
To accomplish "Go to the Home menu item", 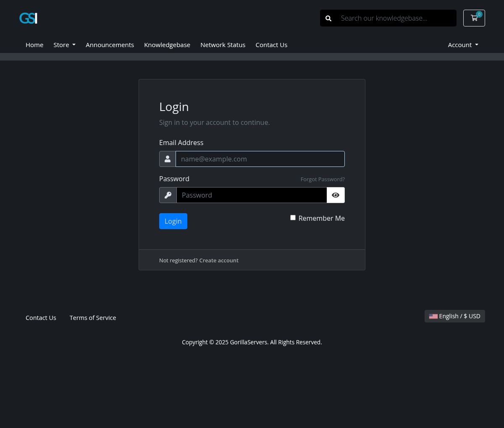I will point(34,45).
